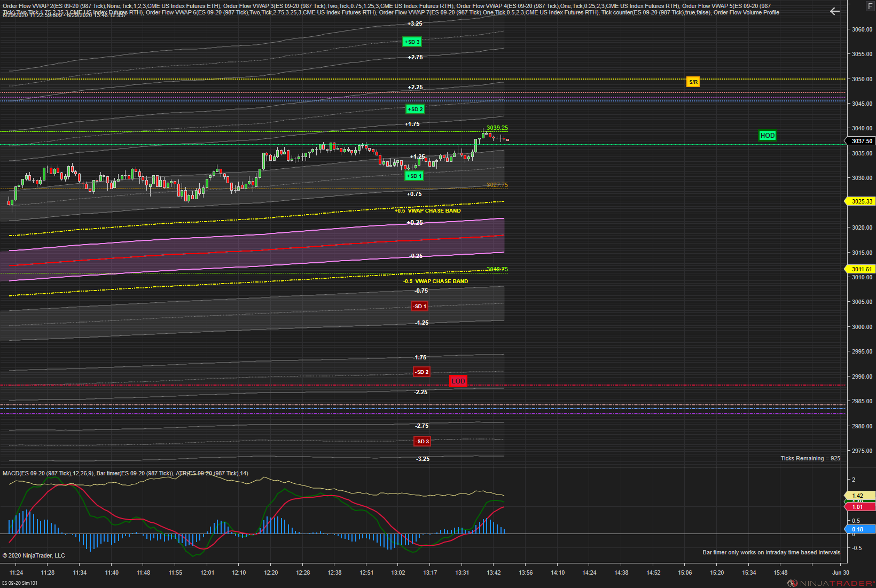This screenshot has width=876, height=588.
Task: Click the yellow 3011.61 price marker
Action: (861, 269)
